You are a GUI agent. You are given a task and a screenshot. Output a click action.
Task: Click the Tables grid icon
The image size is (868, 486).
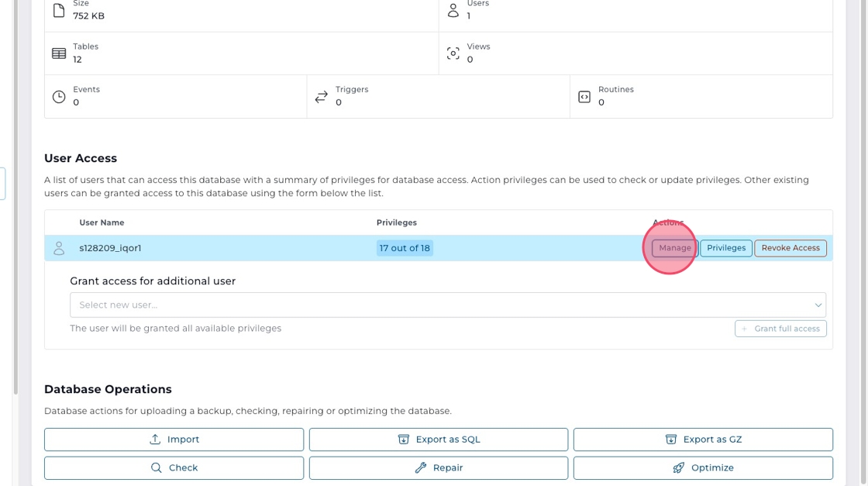[x=59, y=53]
